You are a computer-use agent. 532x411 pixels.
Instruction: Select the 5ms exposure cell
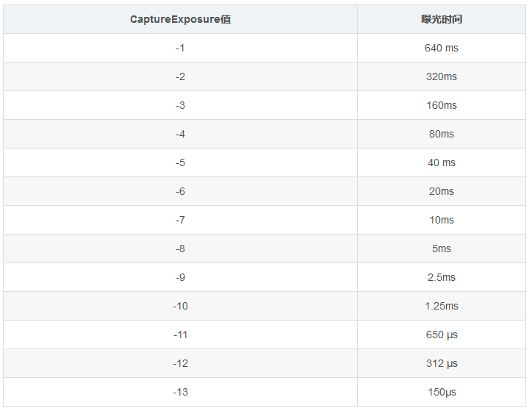point(442,249)
